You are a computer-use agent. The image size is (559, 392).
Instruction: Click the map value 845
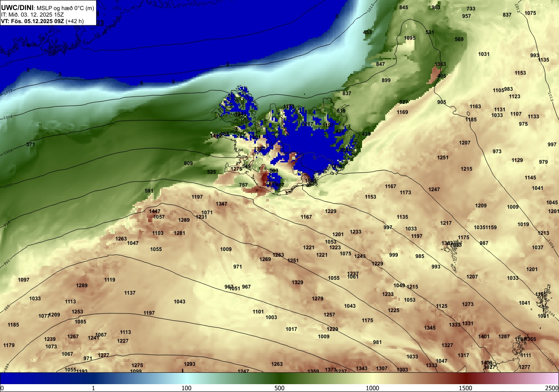404,7
